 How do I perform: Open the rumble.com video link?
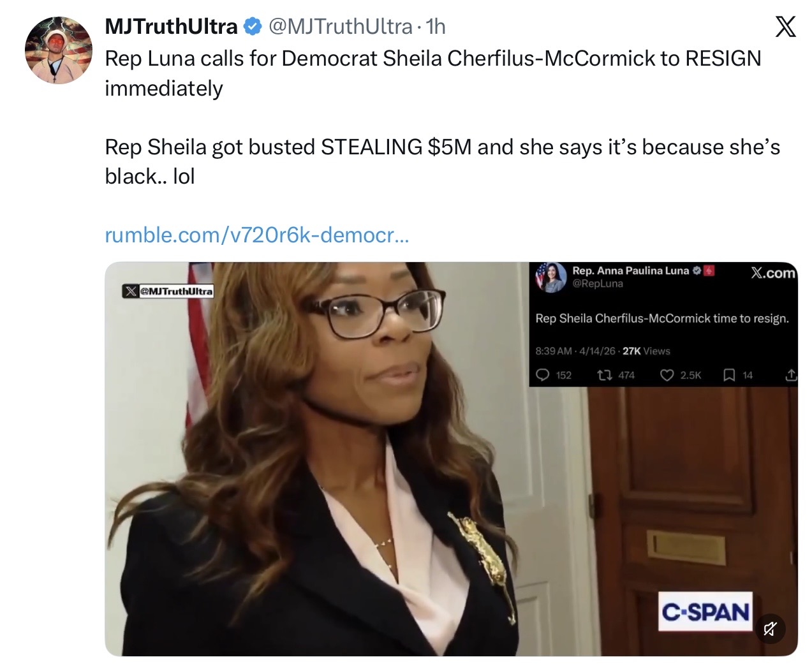pos(257,235)
